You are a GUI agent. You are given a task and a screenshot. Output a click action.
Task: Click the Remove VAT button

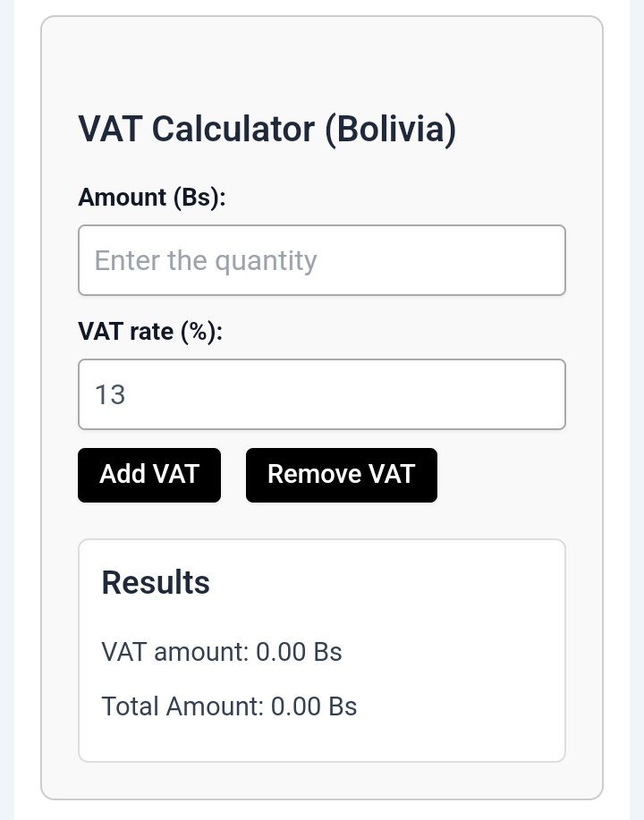342,475
